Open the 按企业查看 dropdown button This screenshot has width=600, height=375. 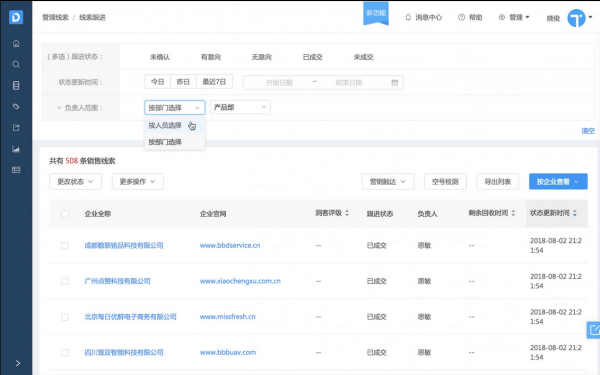click(558, 181)
